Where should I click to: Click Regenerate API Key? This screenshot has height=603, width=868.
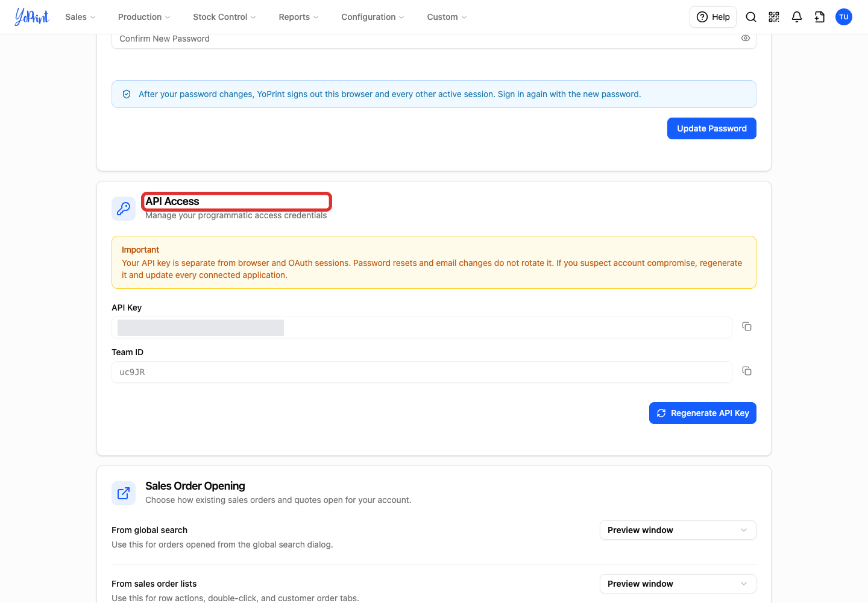703,413
